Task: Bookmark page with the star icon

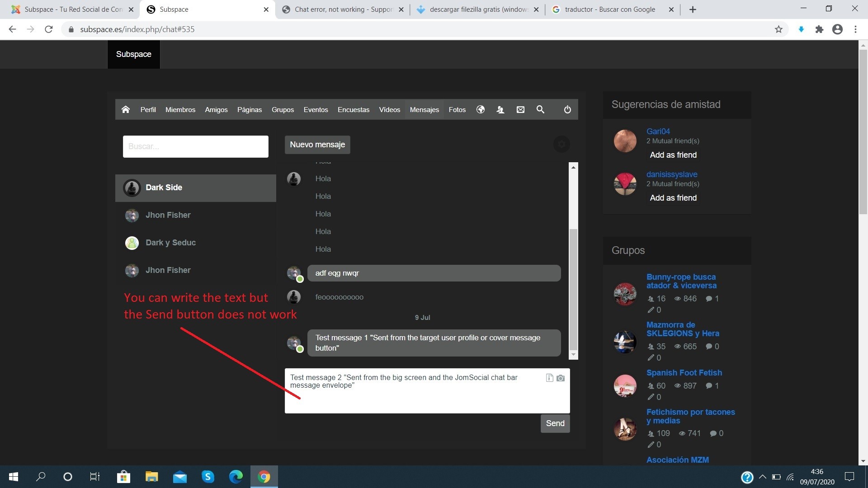Action: (x=778, y=29)
